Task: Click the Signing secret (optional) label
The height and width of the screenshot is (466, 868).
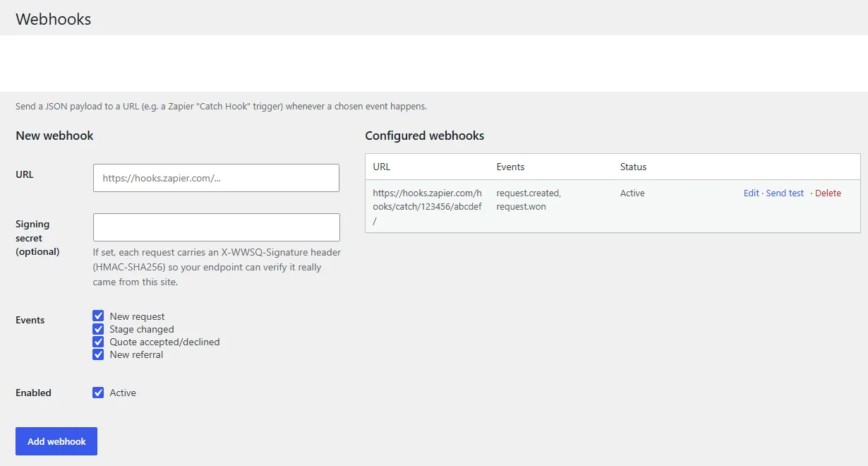Action: pos(37,238)
